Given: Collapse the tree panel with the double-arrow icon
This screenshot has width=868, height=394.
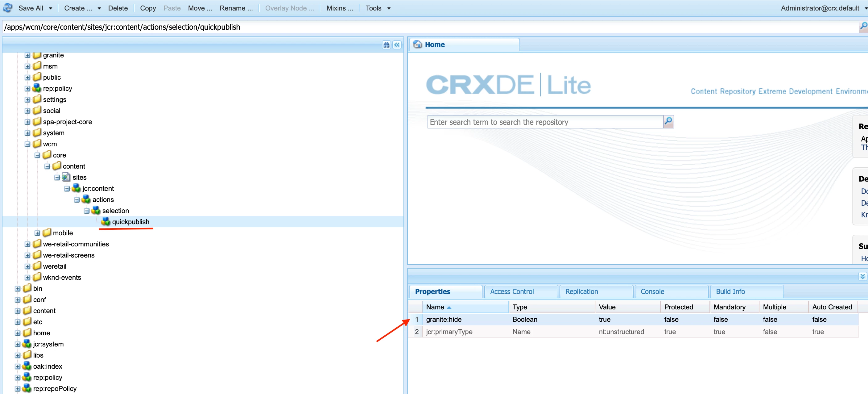Looking at the screenshot, I should (397, 44).
